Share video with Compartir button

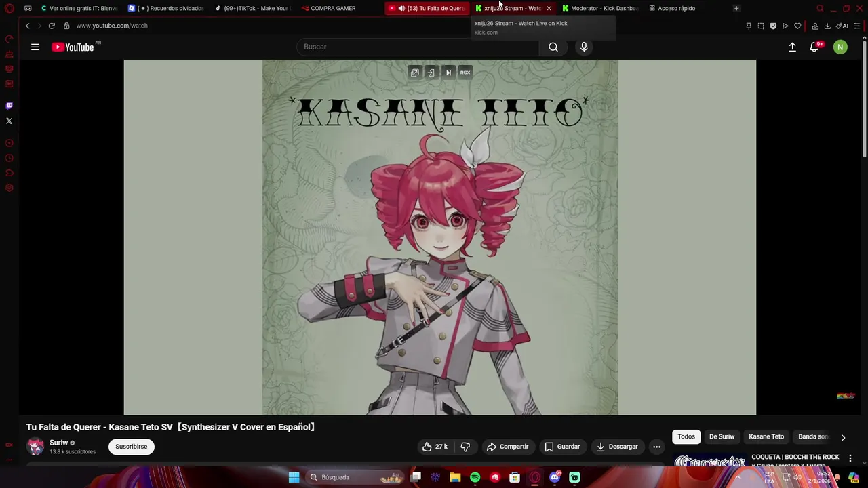[x=508, y=447]
